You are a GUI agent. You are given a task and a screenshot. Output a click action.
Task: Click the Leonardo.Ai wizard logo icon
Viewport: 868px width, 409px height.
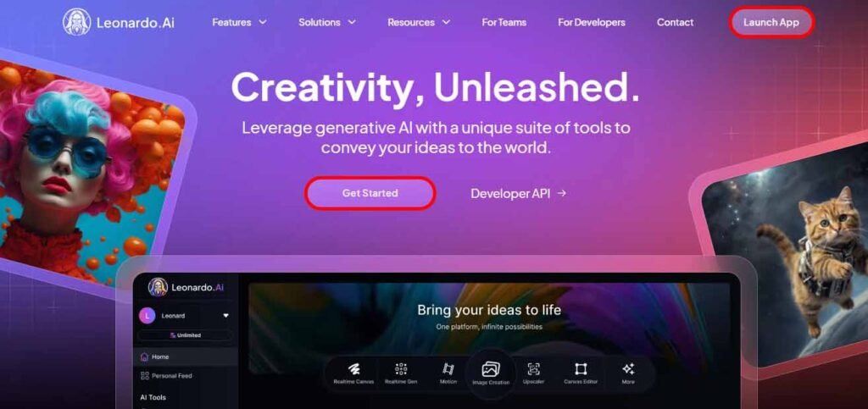click(x=76, y=22)
